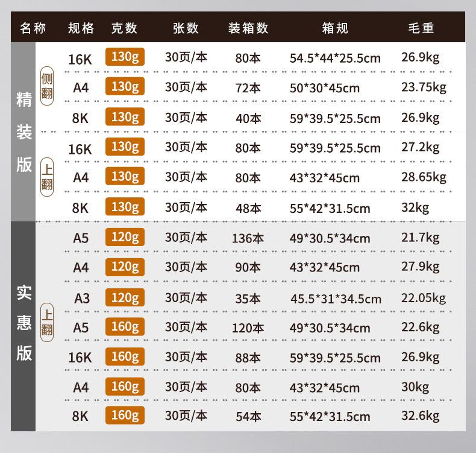Select the 45.5*31*34.5cm box dimension
This screenshot has width=476, height=453.
tap(336, 299)
